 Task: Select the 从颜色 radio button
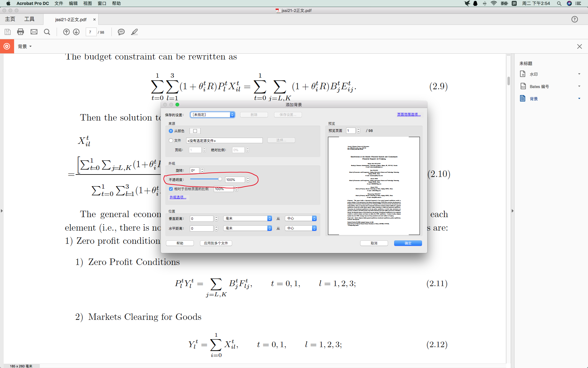pyautogui.click(x=171, y=131)
